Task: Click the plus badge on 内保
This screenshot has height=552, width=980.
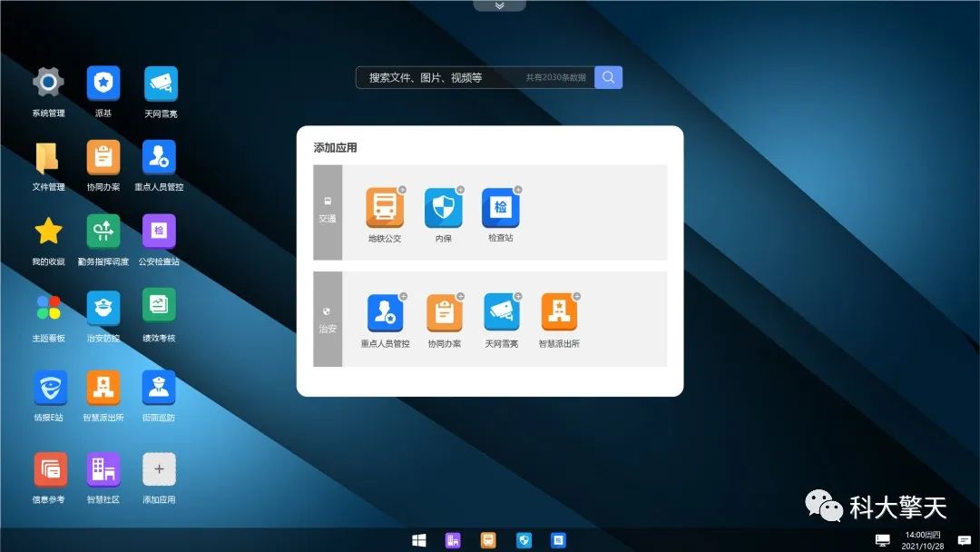Action: (x=461, y=190)
